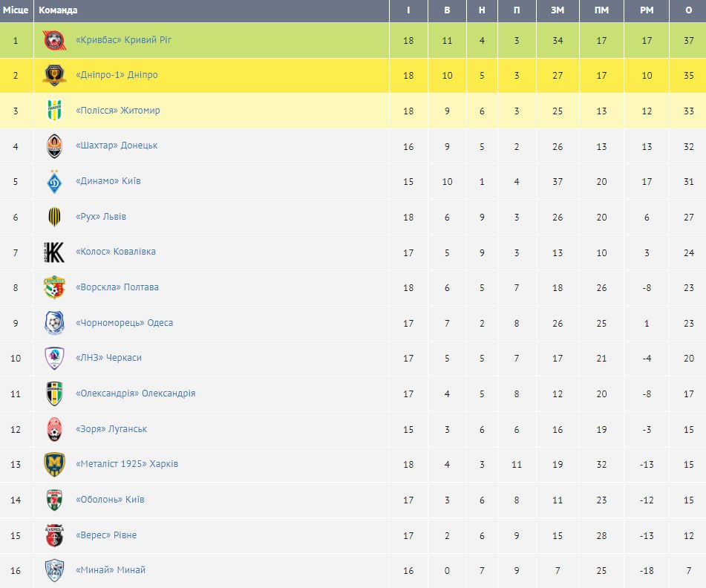Click the «Місце» column header
The height and width of the screenshot is (588, 706).
point(16,10)
